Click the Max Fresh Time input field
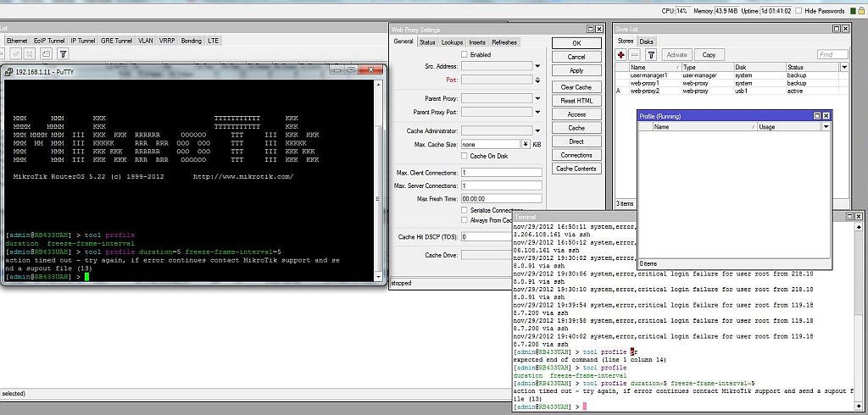Screen dimensions: 868x415 [x=502, y=198]
